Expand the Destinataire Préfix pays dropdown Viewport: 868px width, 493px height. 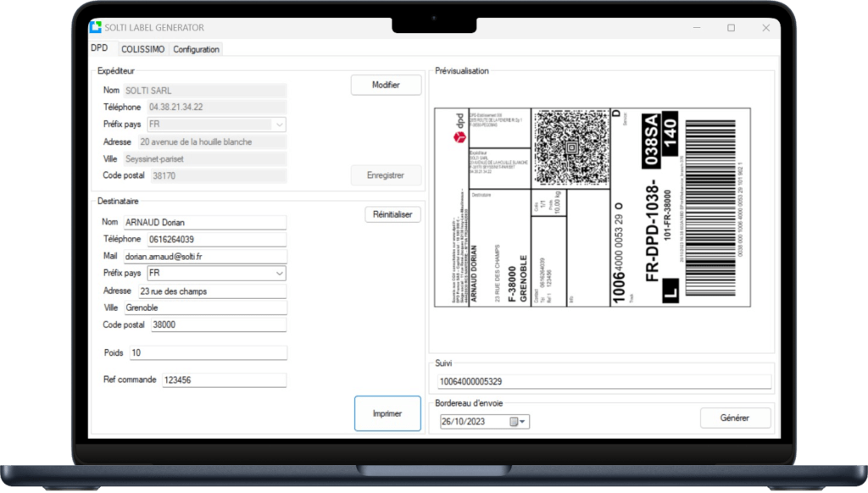279,274
